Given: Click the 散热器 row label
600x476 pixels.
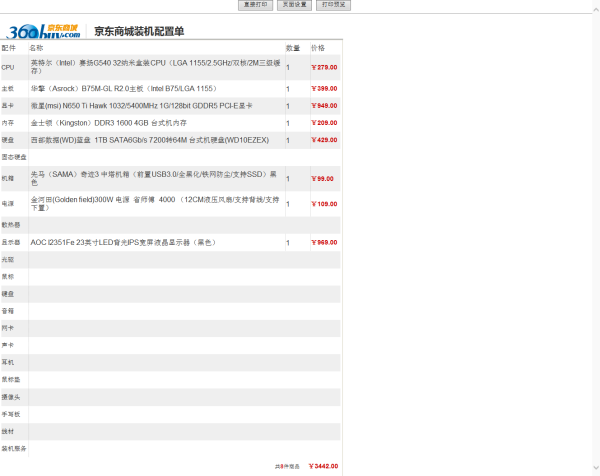Looking at the screenshot, I should pos(11,225).
